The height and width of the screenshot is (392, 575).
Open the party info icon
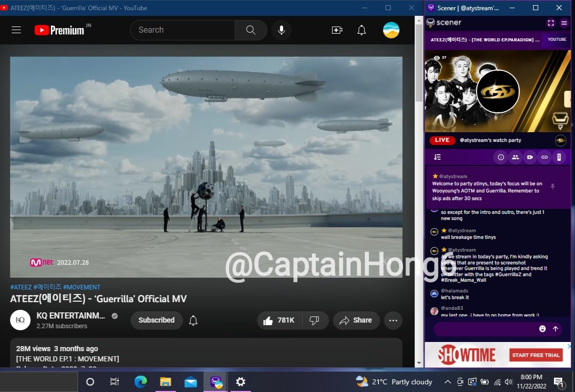501,157
